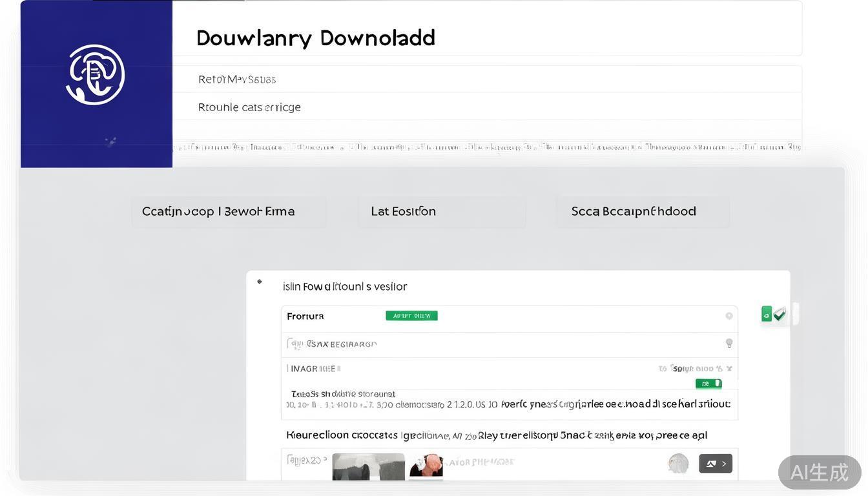Click the 'Ccatjnocop I Bewoh Erma' button
The width and height of the screenshot is (868, 496).
tap(229, 212)
